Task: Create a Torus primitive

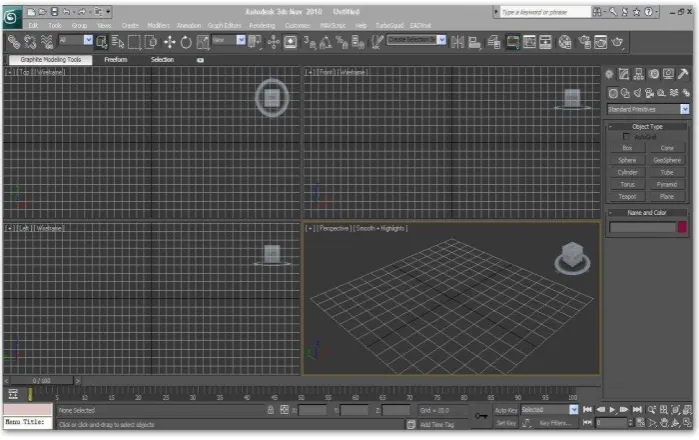Action: click(x=627, y=184)
